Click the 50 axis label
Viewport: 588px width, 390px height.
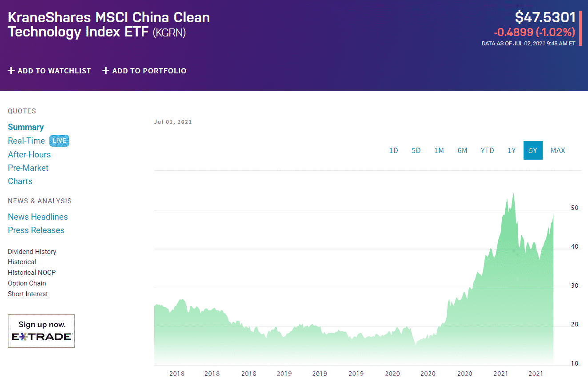coord(575,208)
